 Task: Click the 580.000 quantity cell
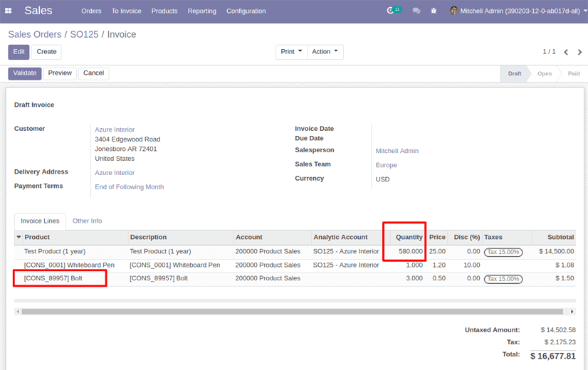tap(411, 251)
